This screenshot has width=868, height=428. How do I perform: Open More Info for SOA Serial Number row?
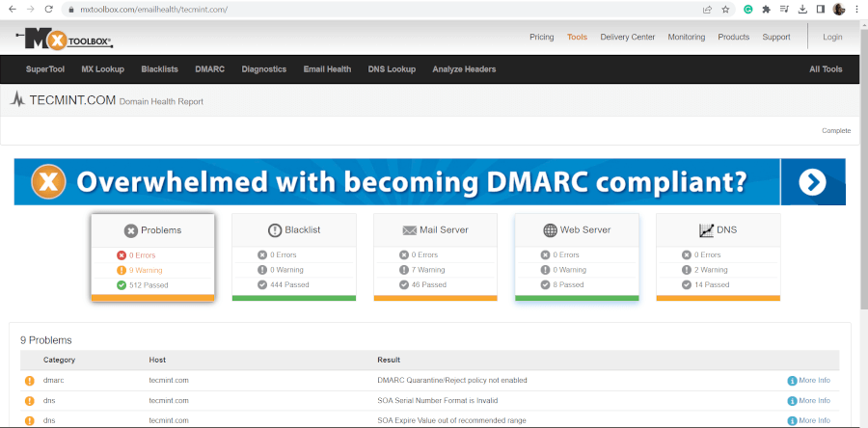pyautogui.click(x=809, y=400)
